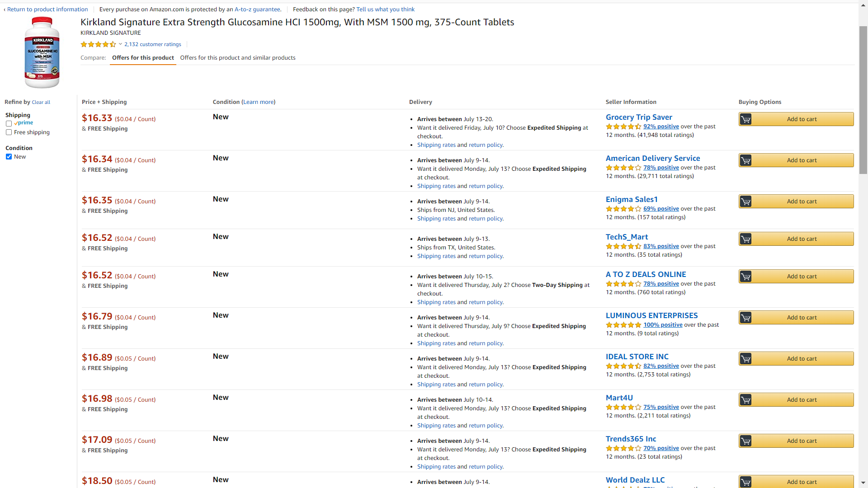
Task: Expand the star ratings dropdown arrow
Action: (x=120, y=44)
